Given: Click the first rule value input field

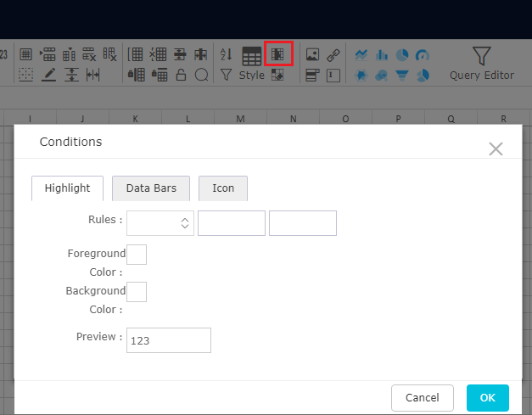Looking at the screenshot, I should point(232,223).
